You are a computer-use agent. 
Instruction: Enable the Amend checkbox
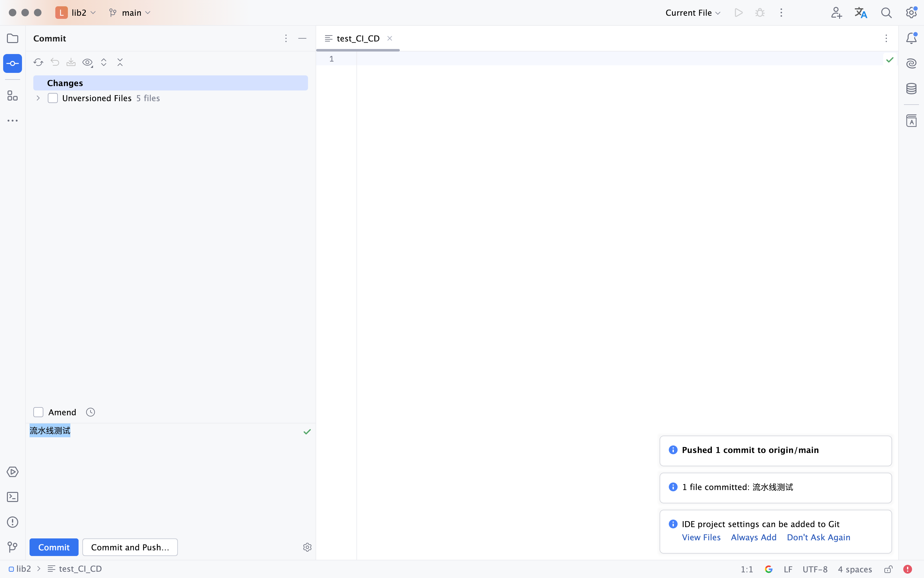(x=38, y=412)
